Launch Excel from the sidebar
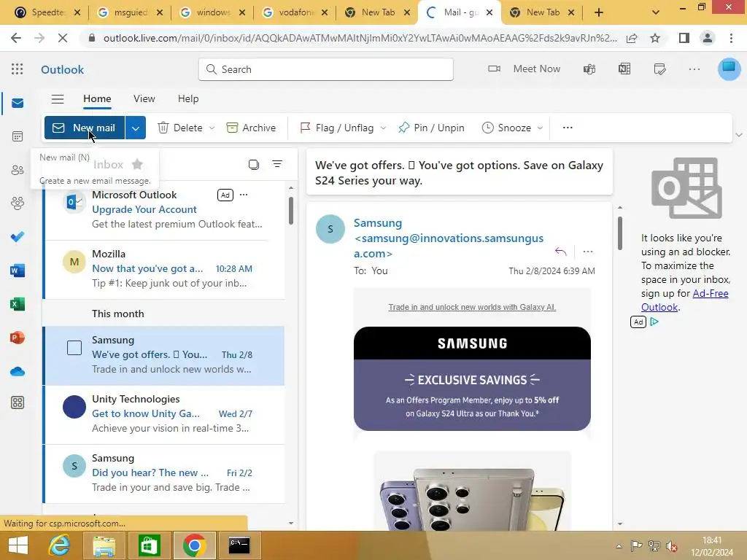 pos(18,304)
